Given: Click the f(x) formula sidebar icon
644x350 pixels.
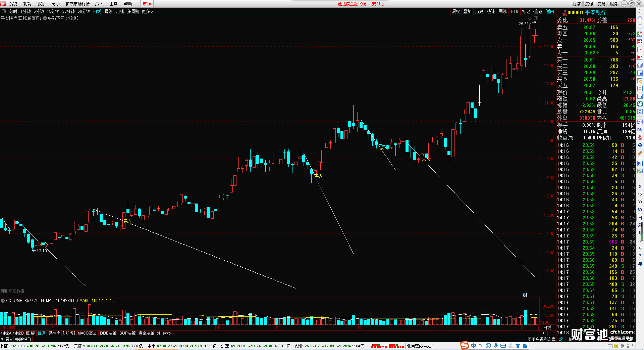Looking at the screenshot, I should (640, 104).
